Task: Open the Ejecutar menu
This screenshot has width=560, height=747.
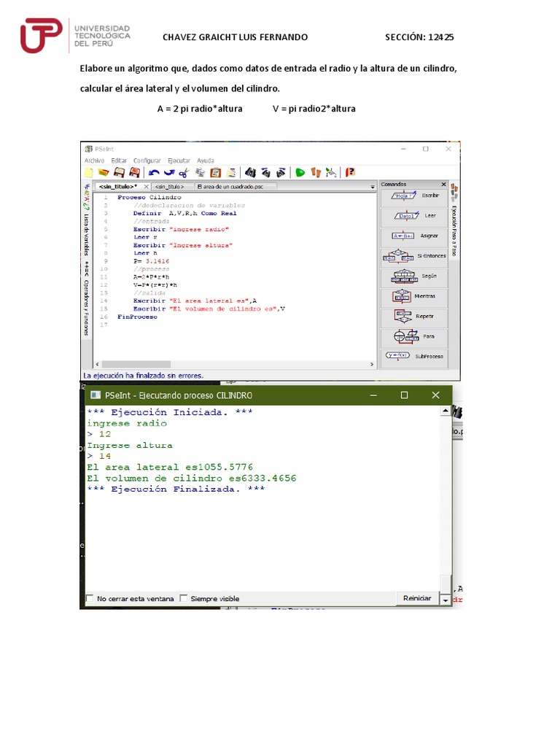Action: tap(179, 160)
